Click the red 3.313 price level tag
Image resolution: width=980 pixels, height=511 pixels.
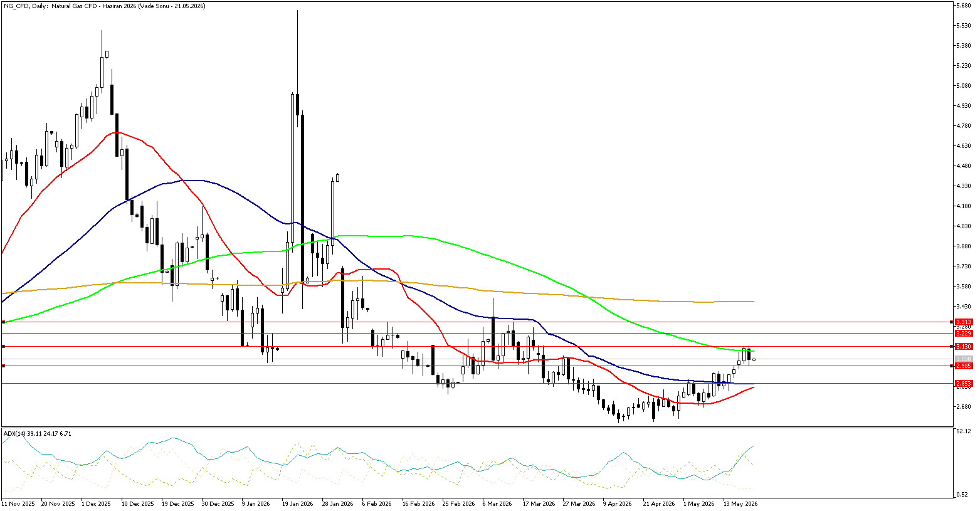tap(963, 322)
